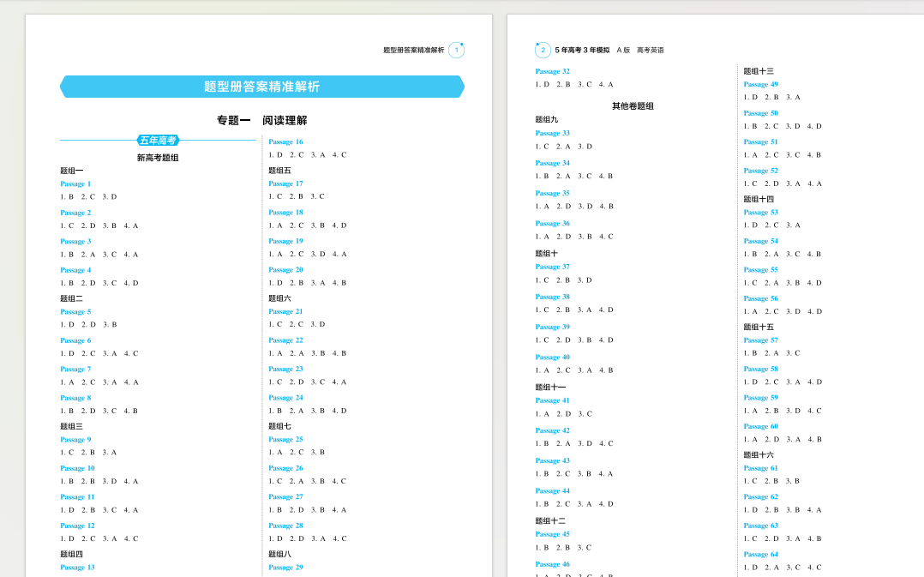This screenshot has height=577, width=924.
Task: Click the page number 1 circle
Action: [456, 50]
